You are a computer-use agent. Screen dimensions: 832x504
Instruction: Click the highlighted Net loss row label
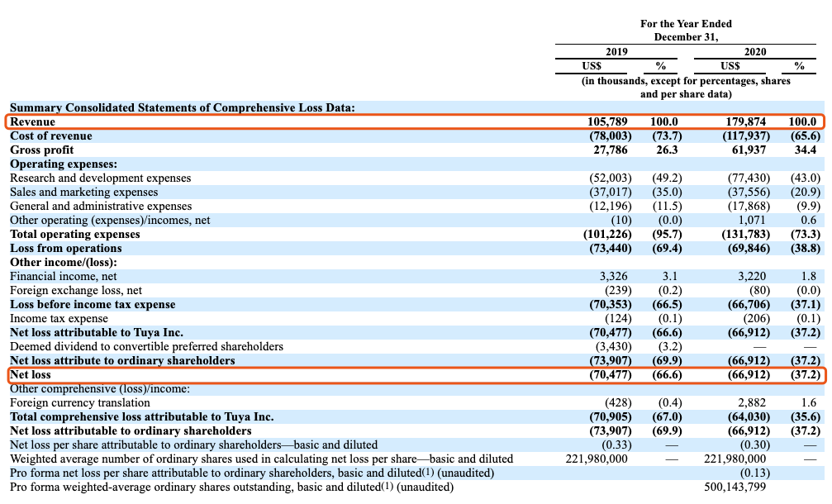(x=31, y=374)
